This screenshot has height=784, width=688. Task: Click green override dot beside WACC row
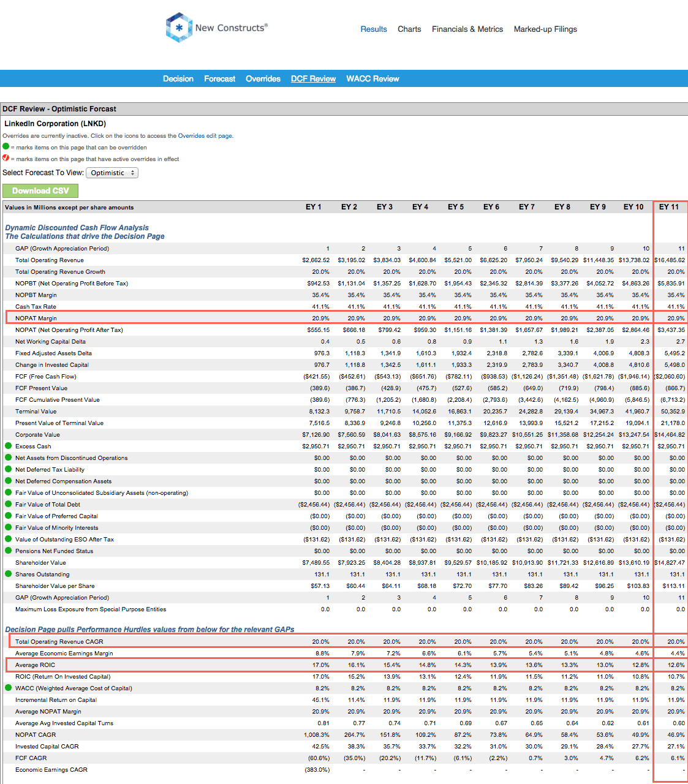(9, 688)
